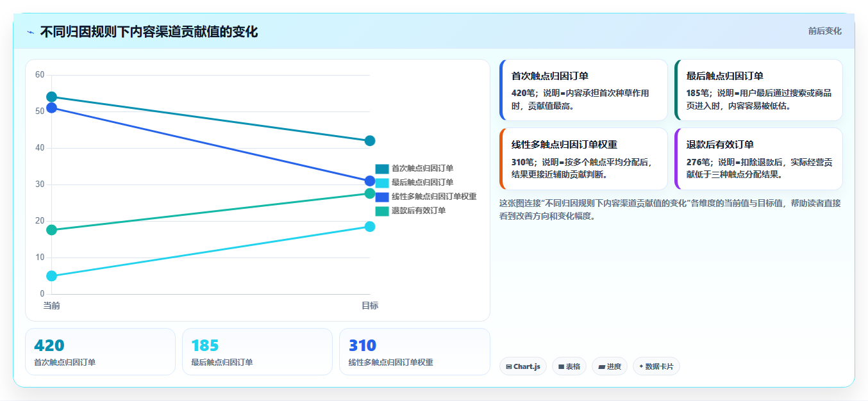Viewport: 868px width, 401px height.
Task: Click the chart title 不同归因规则下内容渠道贡献值的变化
Action: pyautogui.click(x=149, y=32)
